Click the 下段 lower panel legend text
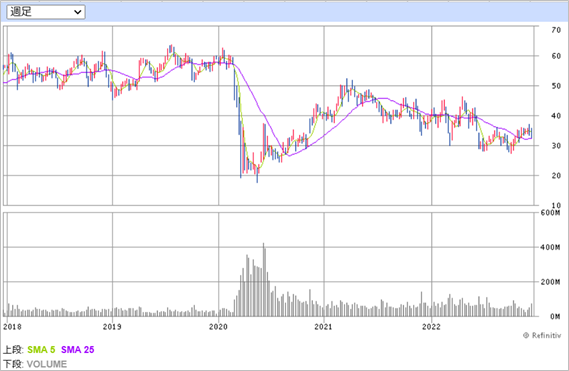Viewport: 569px width, 371px height. [x=13, y=364]
